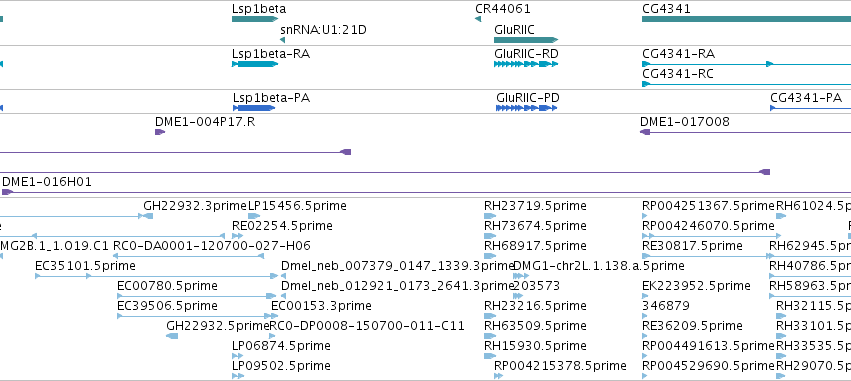851x381 pixels.
Task: Click the GluRIIC-PD protein arrows
Action: 526,108
